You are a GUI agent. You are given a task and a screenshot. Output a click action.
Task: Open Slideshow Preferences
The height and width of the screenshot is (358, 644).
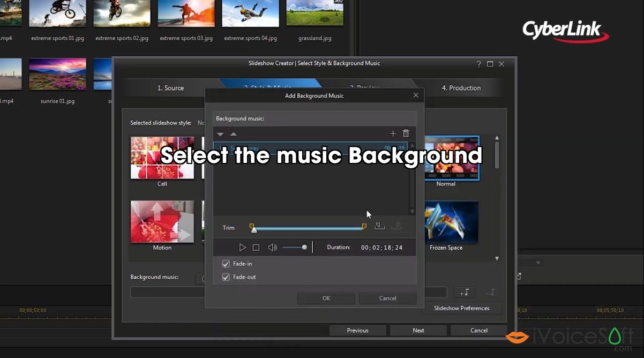(x=461, y=308)
